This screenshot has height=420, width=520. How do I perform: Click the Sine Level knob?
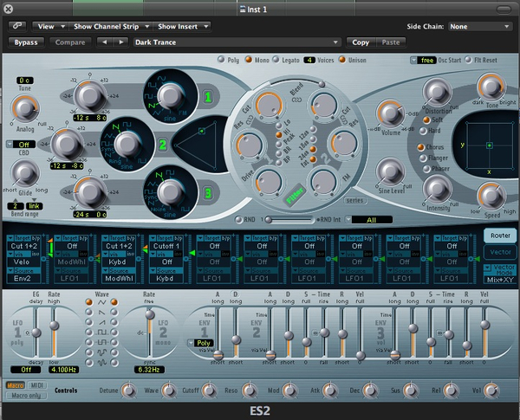point(391,172)
